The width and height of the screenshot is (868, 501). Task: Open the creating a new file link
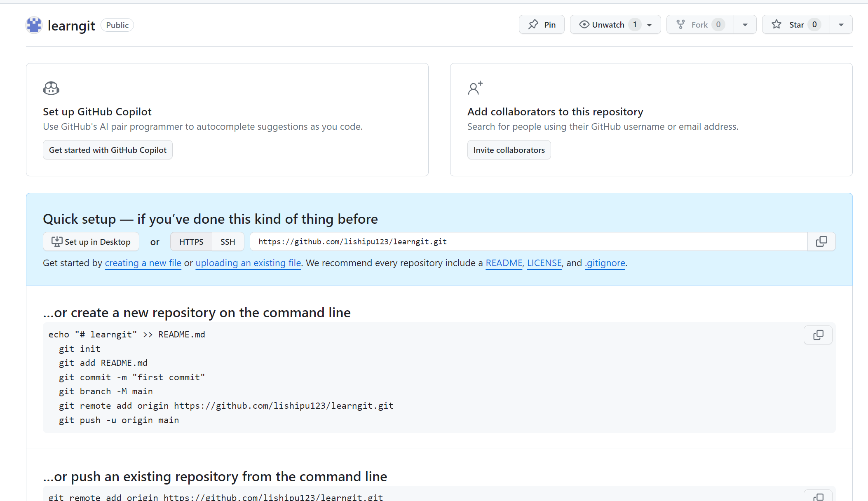pyautogui.click(x=143, y=263)
